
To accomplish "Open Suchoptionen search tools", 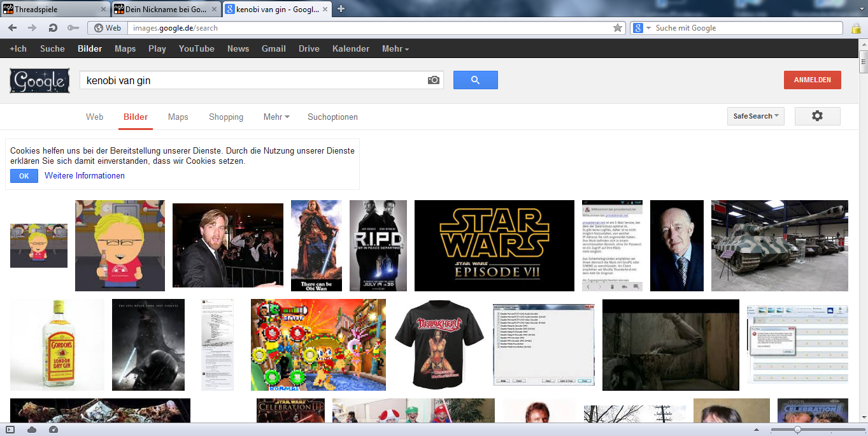I will [x=332, y=117].
